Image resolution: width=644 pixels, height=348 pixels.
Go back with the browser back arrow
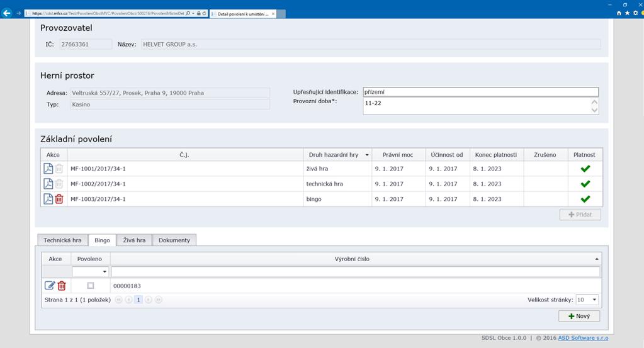point(6,13)
